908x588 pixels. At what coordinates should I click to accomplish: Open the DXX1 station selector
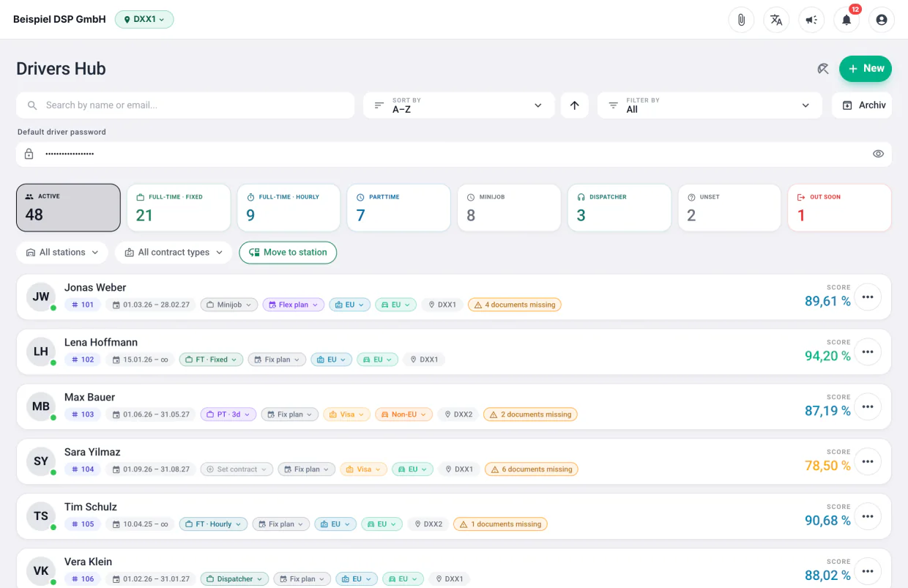click(x=144, y=20)
